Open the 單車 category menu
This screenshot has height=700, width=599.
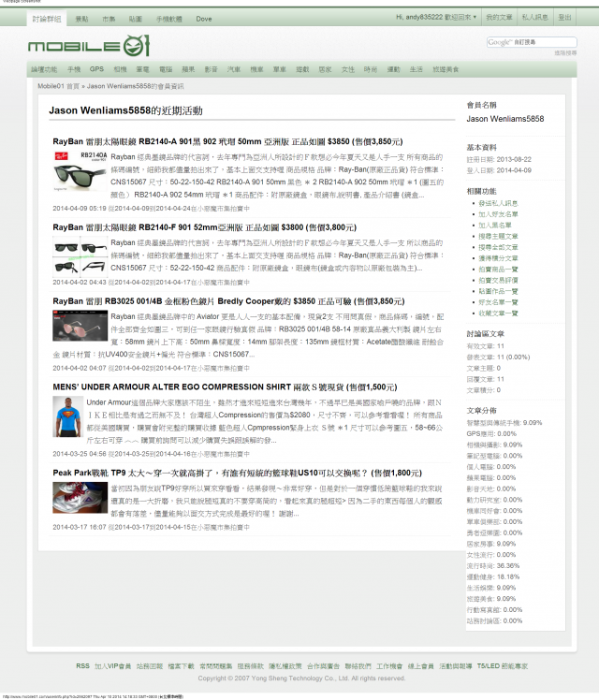280,69
